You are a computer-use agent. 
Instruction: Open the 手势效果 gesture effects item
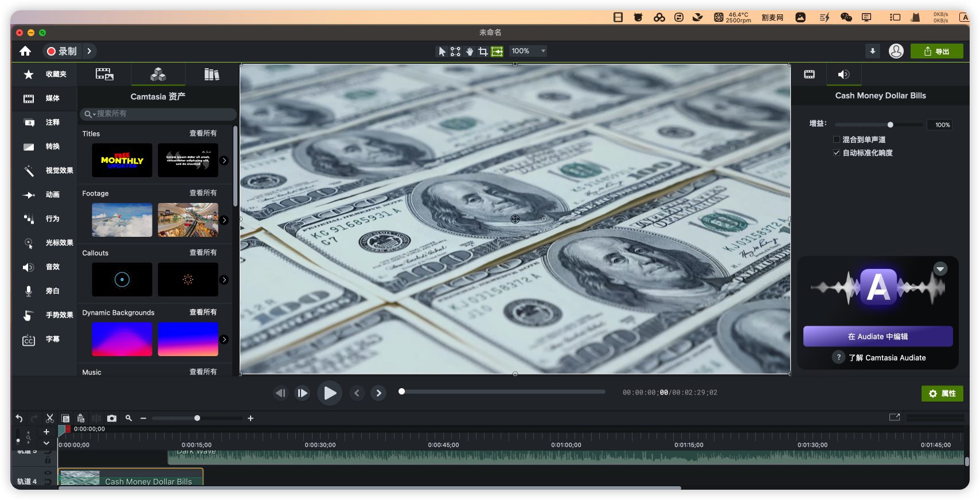click(x=45, y=315)
